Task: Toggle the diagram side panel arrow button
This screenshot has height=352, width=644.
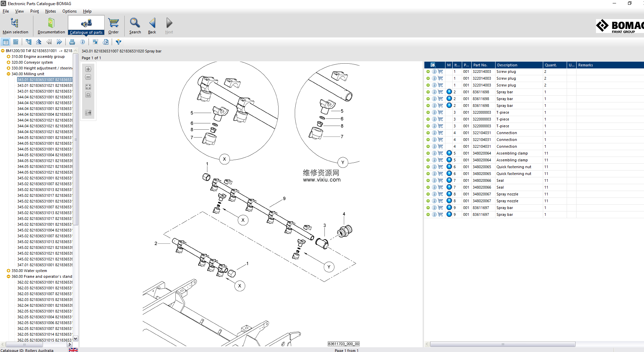Action: point(88,113)
